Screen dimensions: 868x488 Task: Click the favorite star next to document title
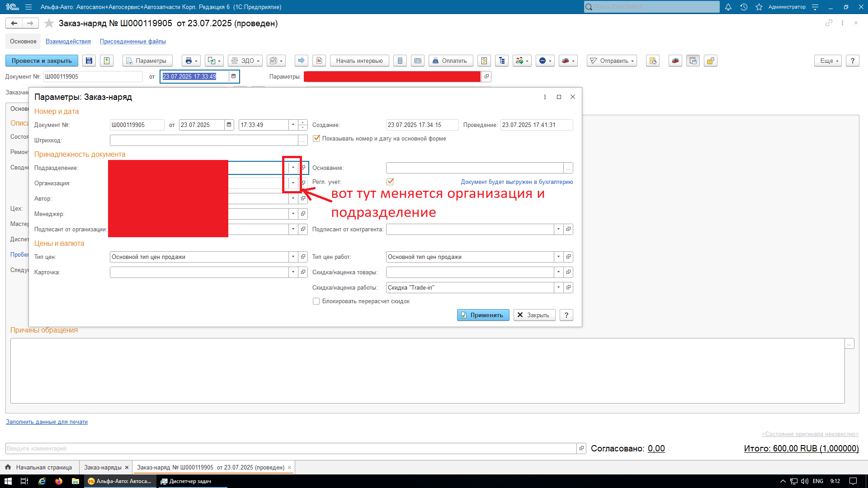click(49, 23)
